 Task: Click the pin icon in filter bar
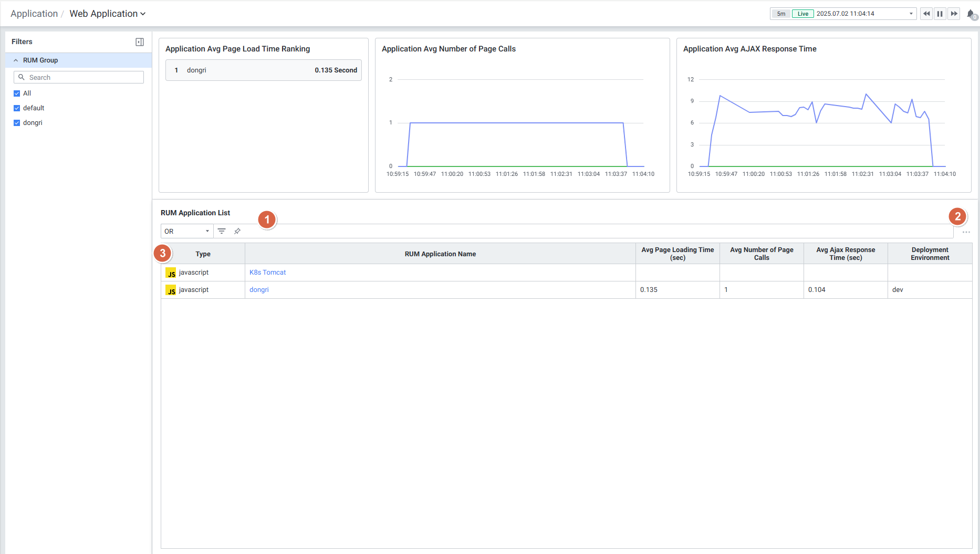click(237, 231)
